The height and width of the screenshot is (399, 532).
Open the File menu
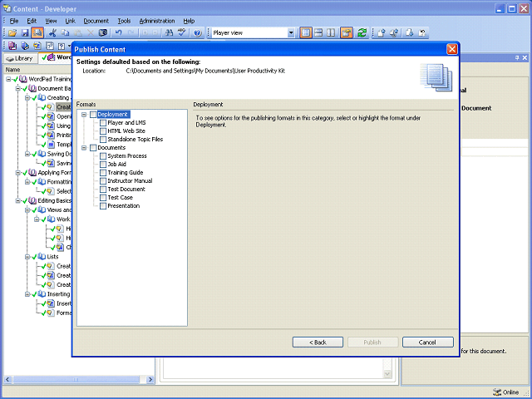(14, 21)
